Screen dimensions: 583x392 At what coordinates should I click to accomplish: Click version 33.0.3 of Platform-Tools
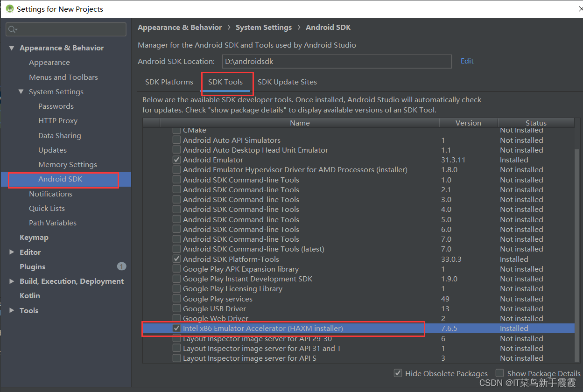[451, 259]
